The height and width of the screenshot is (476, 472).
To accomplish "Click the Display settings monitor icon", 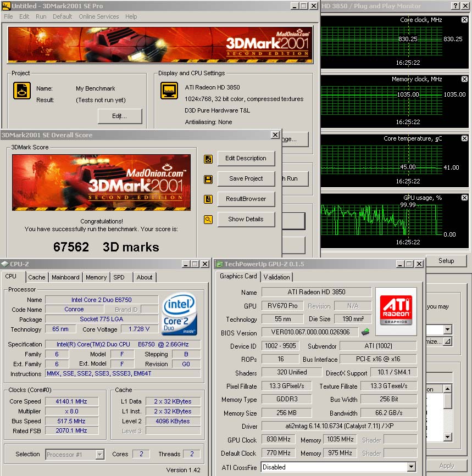I will 169,91.
